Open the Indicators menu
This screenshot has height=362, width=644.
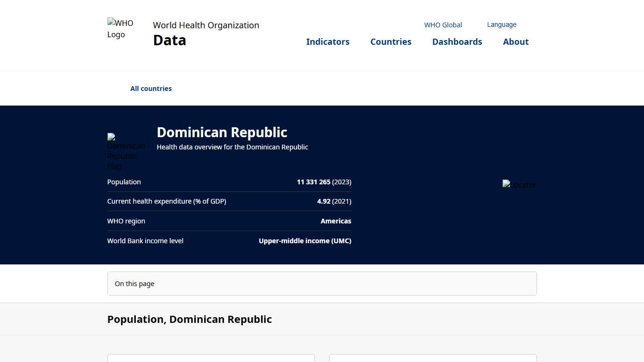click(328, 41)
